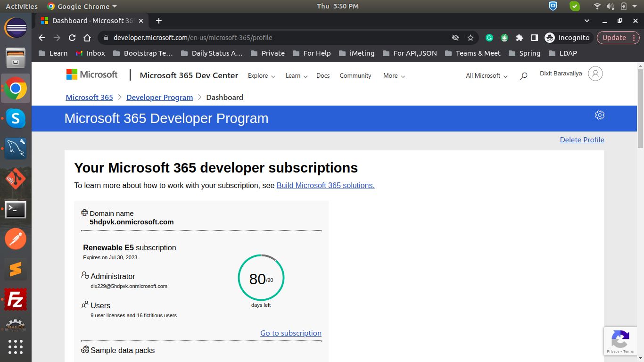Viewport: 644px width, 362px height.
Task: Open Eclipse from the Ubuntu dock
Action: click(x=16, y=28)
